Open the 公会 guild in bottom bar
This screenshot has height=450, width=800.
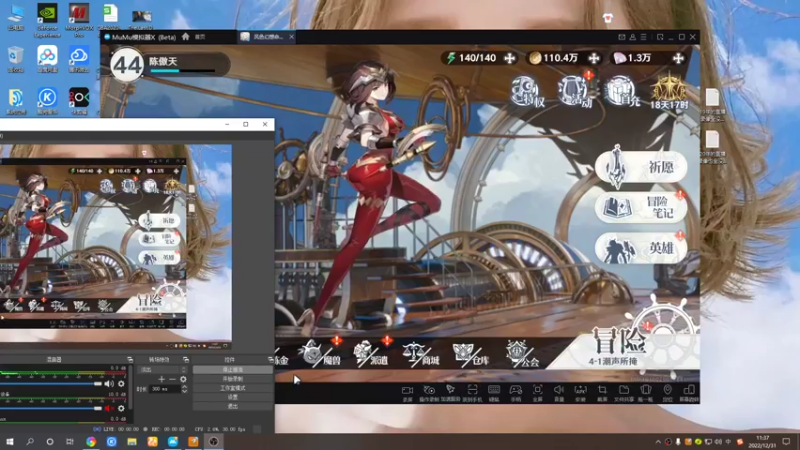521,353
